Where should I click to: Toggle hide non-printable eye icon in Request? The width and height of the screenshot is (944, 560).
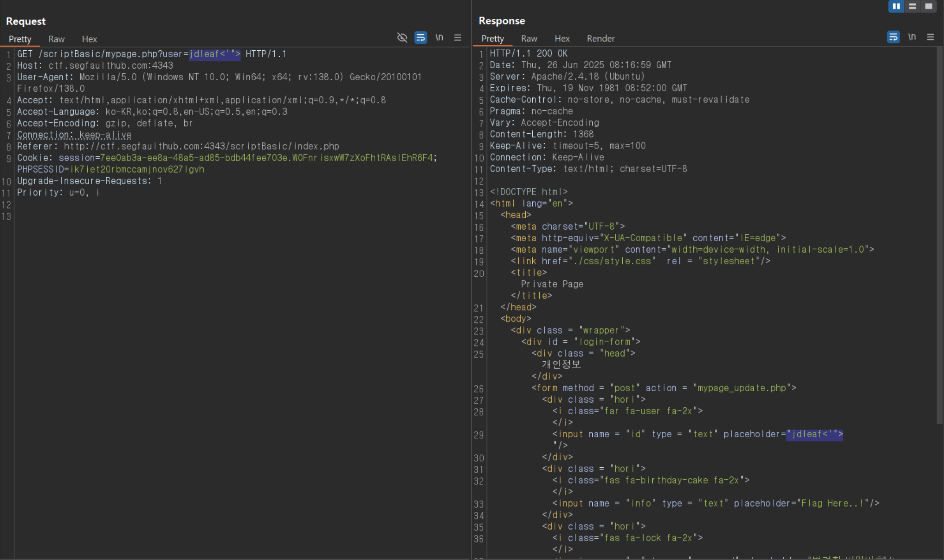pos(402,37)
